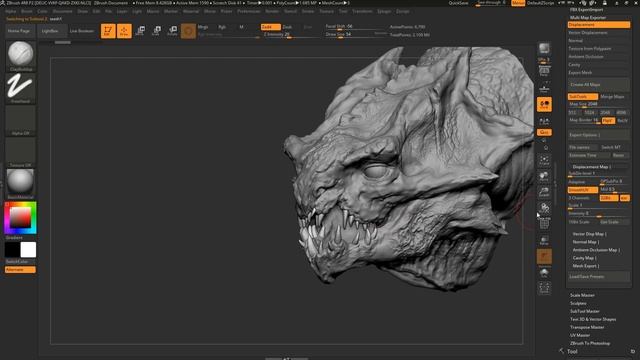Open the BasicMaterial sphere selector
Viewport: 640px width, 360px height.
pos(20,184)
